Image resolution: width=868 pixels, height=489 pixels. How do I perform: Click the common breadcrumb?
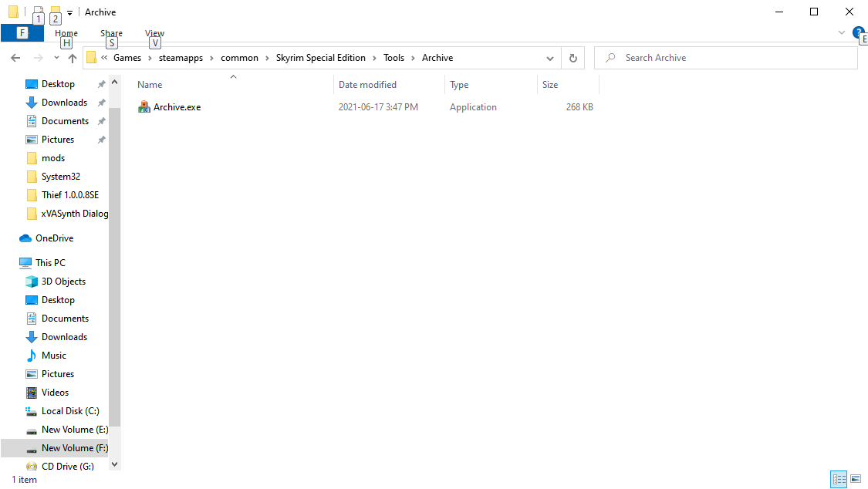click(x=239, y=58)
